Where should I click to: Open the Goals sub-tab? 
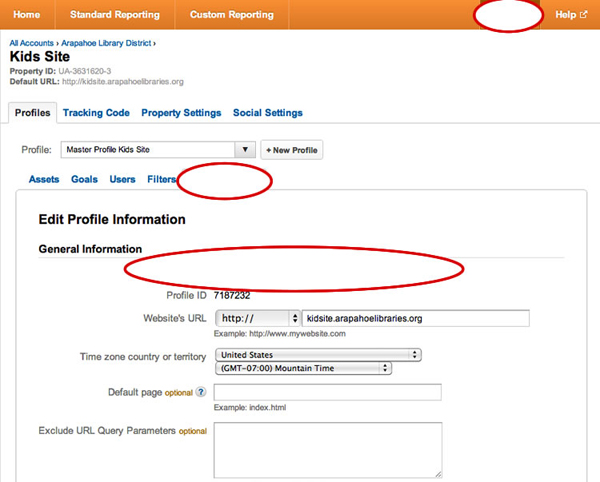tap(84, 180)
